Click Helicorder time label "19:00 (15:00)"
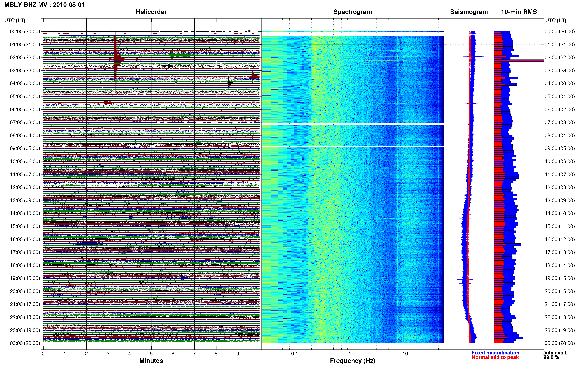588x368 pixels. tap(25, 278)
